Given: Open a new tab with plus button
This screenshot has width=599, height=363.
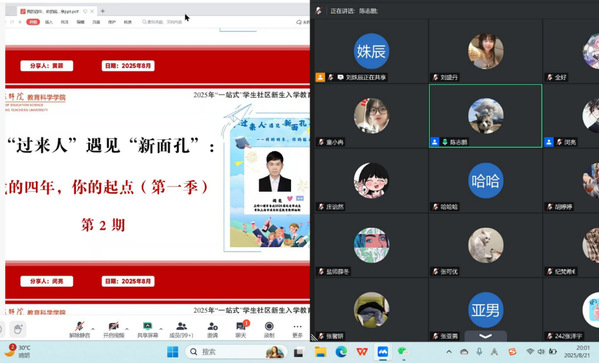Looking at the screenshot, I should [x=102, y=11].
